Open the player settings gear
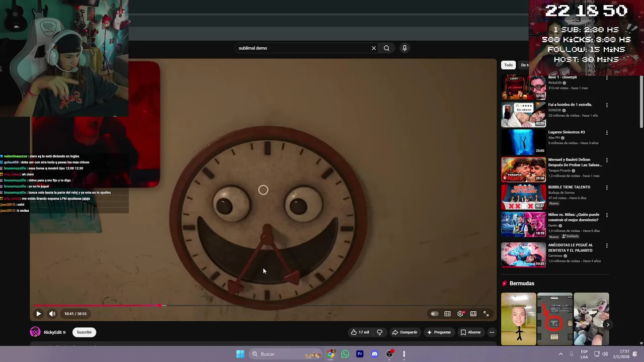644x362 pixels. click(x=460, y=314)
